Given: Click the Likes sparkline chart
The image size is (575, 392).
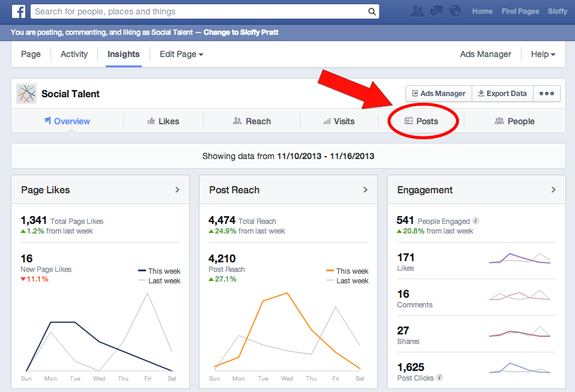Looking at the screenshot, I should point(520,258).
